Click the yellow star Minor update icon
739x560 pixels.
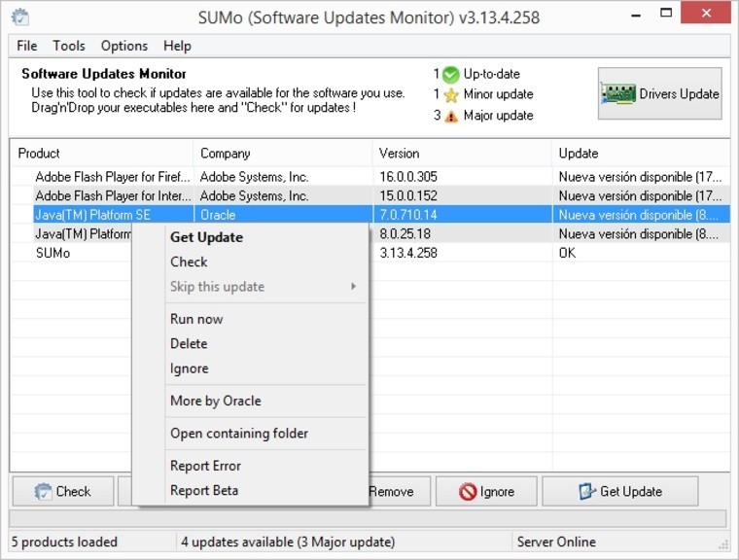coord(451,94)
